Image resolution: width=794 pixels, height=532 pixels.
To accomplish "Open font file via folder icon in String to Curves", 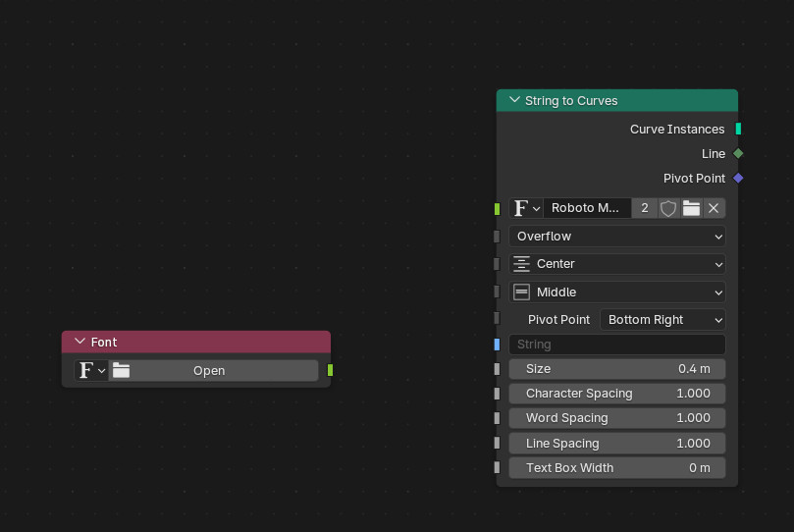I will [x=691, y=208].
